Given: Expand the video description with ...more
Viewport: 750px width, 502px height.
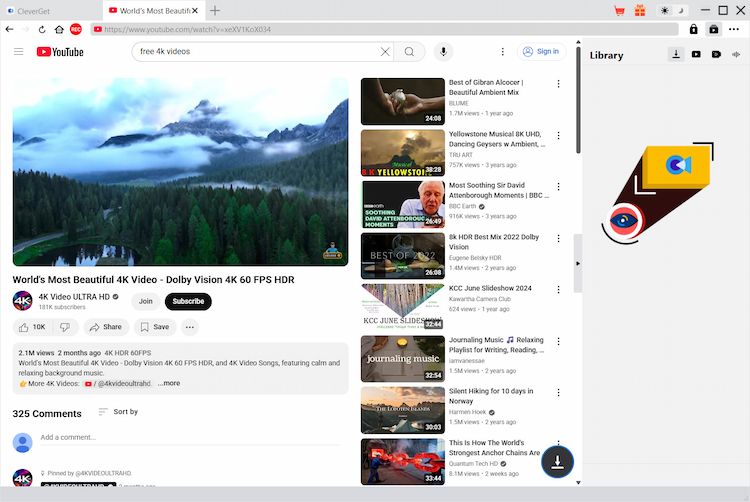Looking at the screenshot, I should pos(168,383).
